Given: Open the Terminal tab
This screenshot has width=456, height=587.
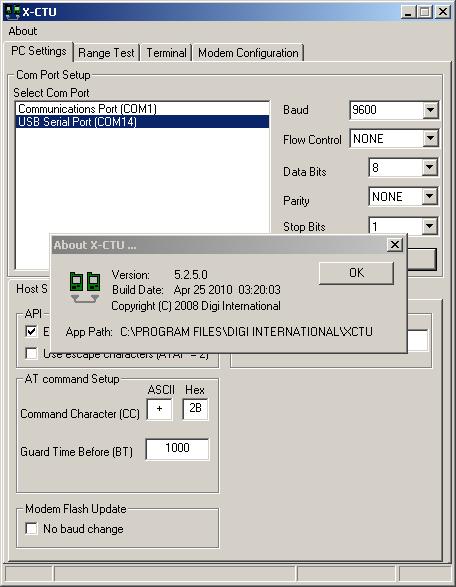Looking at the screenshot, I should coord(166,53).
